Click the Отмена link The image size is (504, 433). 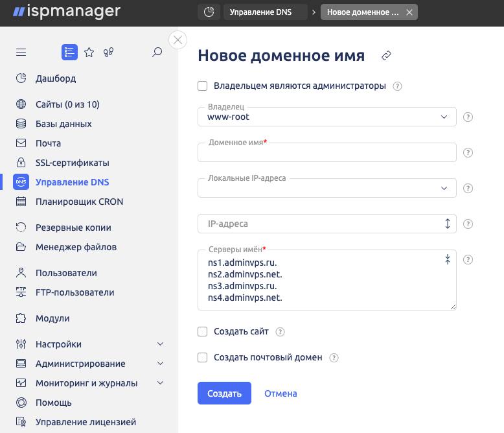click(x=281, y=393)
